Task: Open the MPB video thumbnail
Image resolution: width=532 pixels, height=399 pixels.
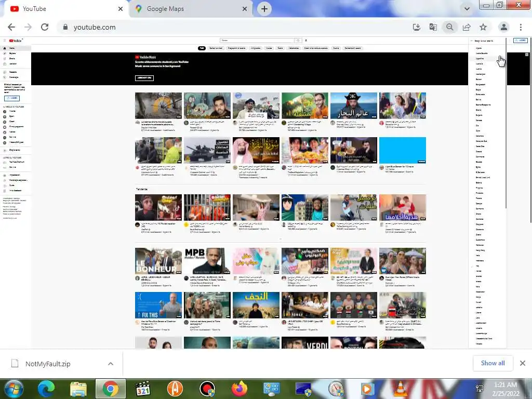Action: coord(207,261)
